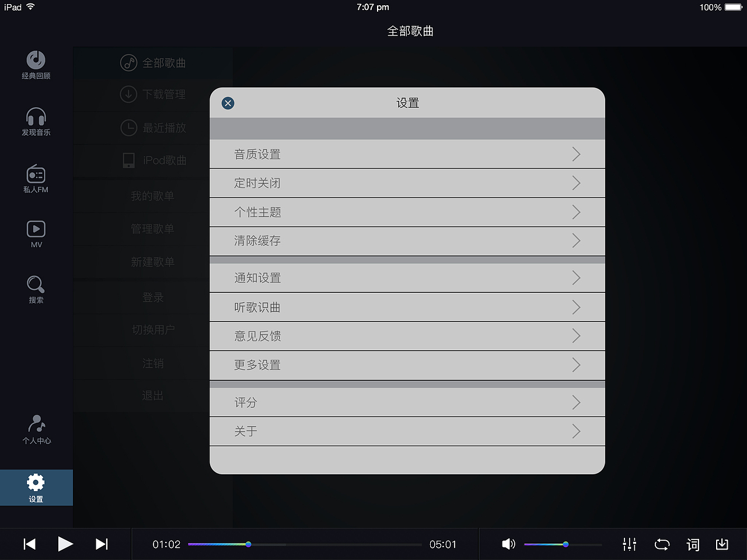Screen dimensions: 747x560
Task: Open 发现音乐 discovery section
Action: click(36, 121)
